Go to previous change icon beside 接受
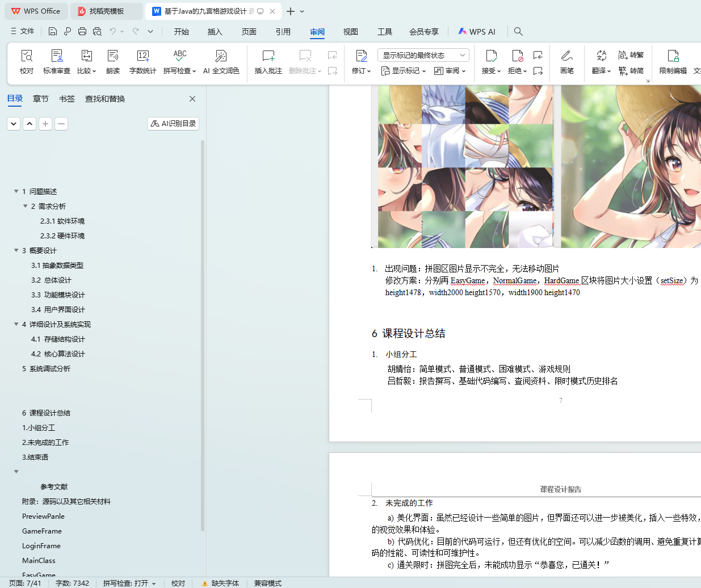This screenshot has width=701, height=588. coord(538,55)
